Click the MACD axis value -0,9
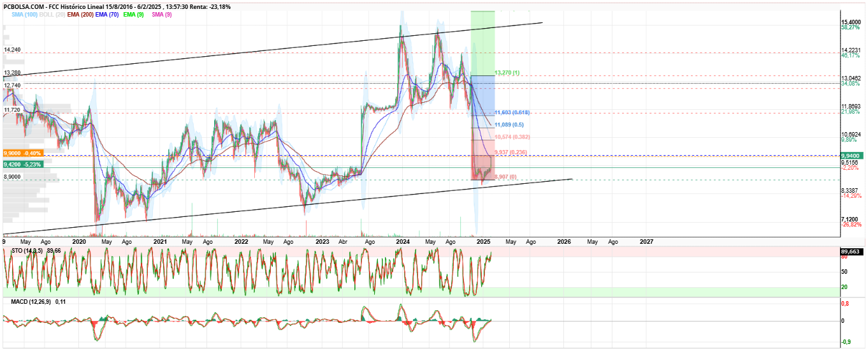The image size is (868, 351). click(846, 341)
